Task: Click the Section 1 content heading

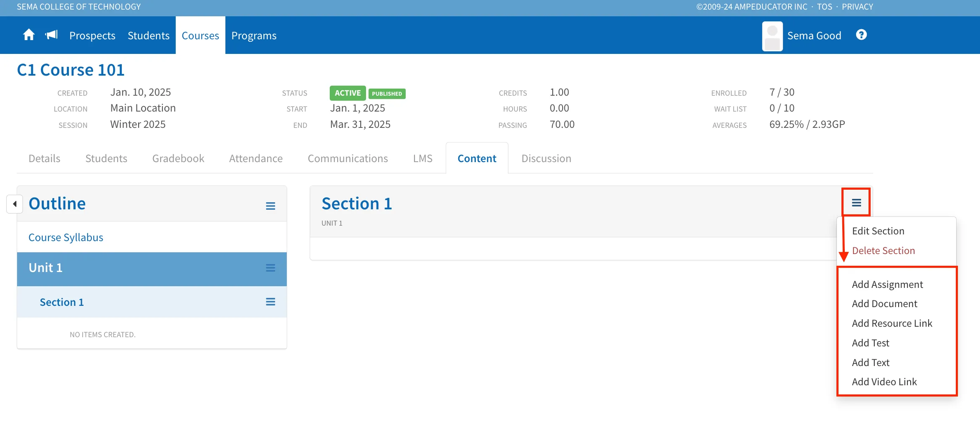Action: click(x=357, y=203)
